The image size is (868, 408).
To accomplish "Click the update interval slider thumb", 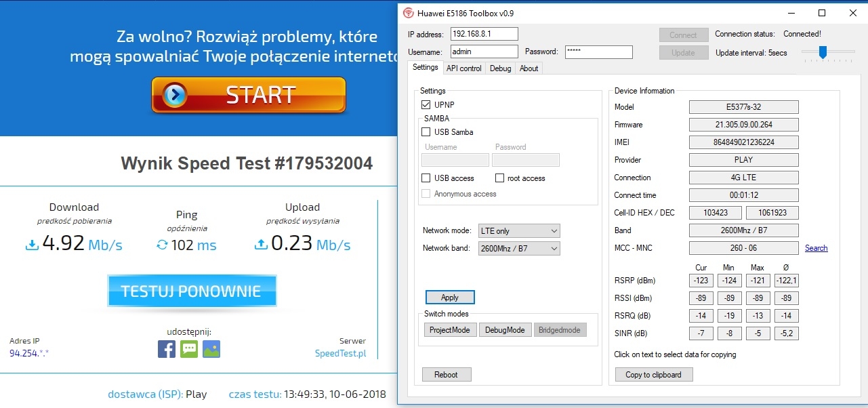I will [x=823, y=52].
